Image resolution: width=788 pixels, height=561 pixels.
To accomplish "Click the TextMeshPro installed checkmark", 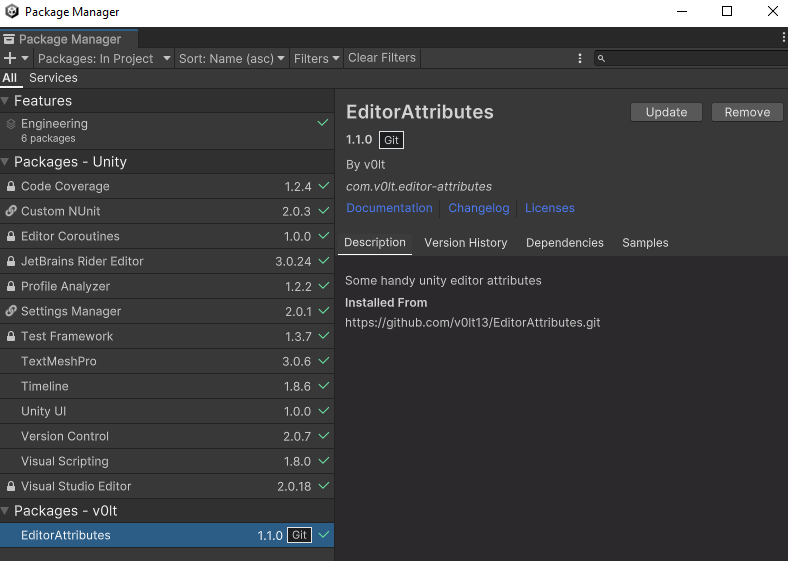I will 324,360.
